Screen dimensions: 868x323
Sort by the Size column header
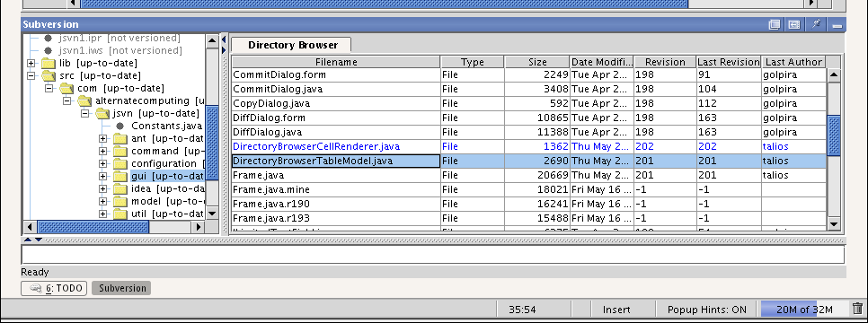(x=537, y=62)
